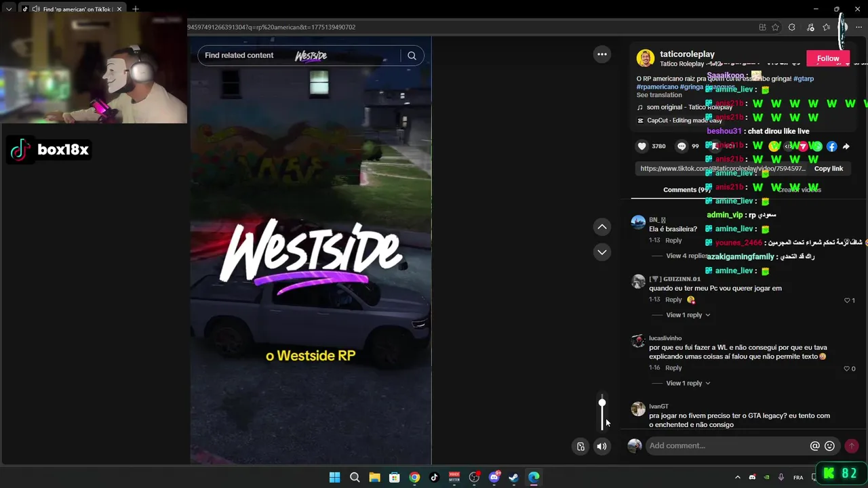Image resolution: width=868 pixels, height=488 pixels.
Task: Share the video to WhatsApp
Action: [817, 146]
